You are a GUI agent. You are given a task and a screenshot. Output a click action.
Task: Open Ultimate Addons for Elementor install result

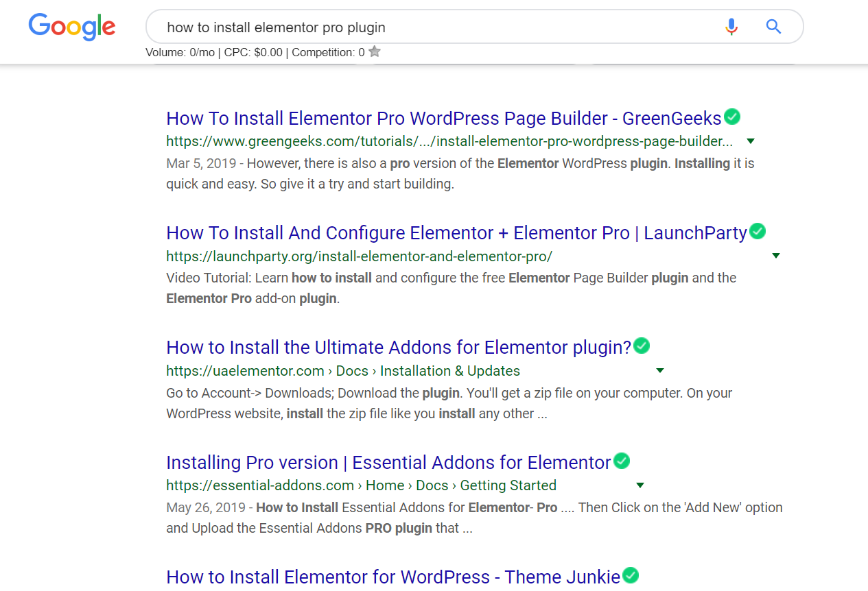click(x=399, y=347)
